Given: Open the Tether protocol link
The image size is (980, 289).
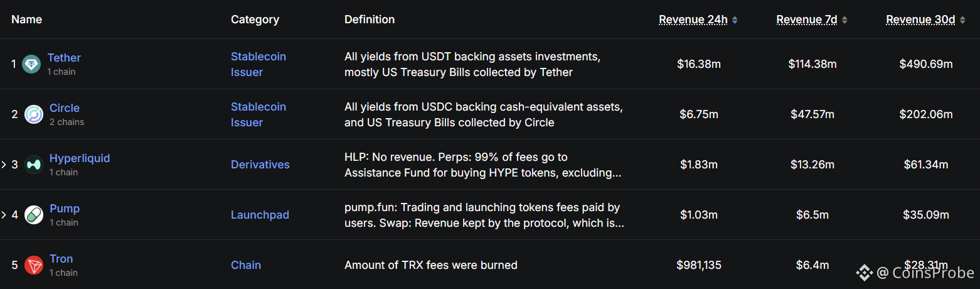Looking at the screenshot, I should pyautogui.click(x=64, y=58).
